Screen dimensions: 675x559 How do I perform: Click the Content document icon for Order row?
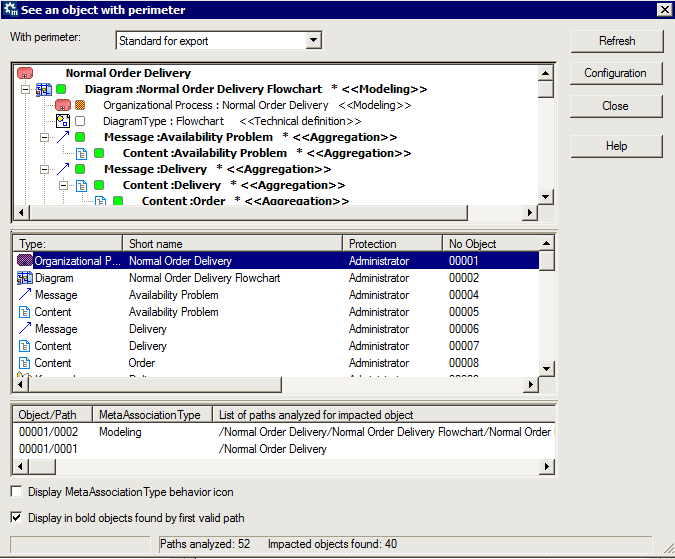[25, 363]
